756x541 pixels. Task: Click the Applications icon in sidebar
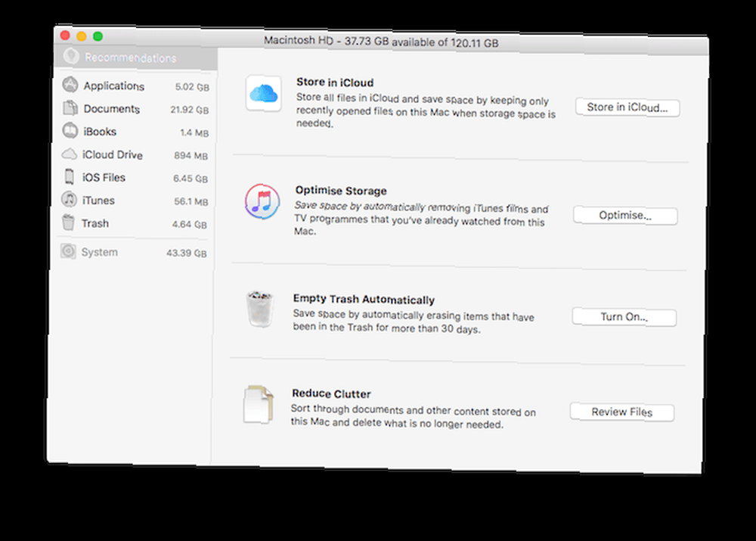[70, 85]
